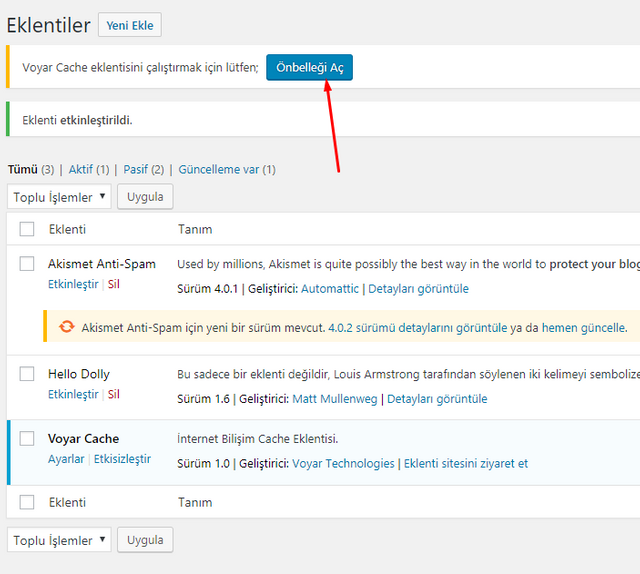Click the Eklenti column header at top
Viewport: 640px width, 574px height.
point(67,229)
